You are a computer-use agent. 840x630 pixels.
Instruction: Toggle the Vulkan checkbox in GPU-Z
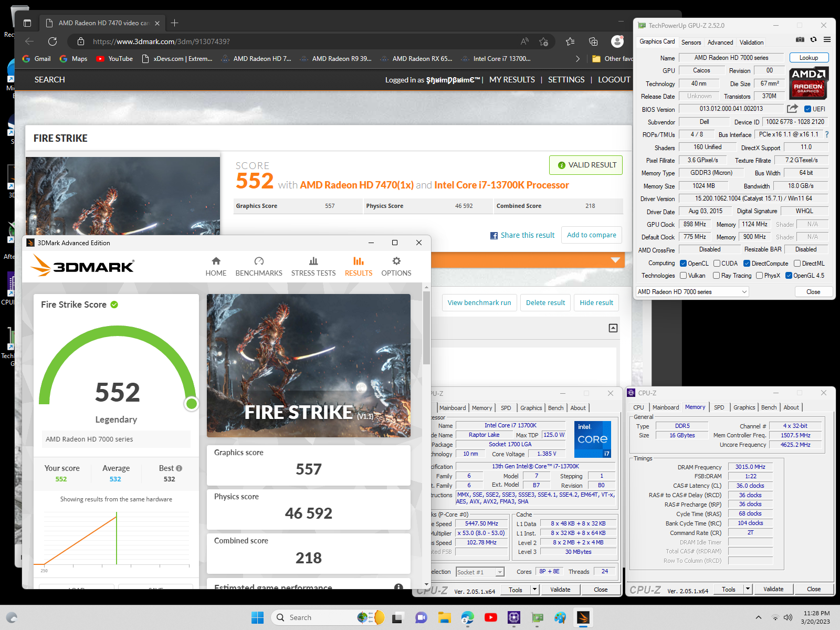pos(683,276)
